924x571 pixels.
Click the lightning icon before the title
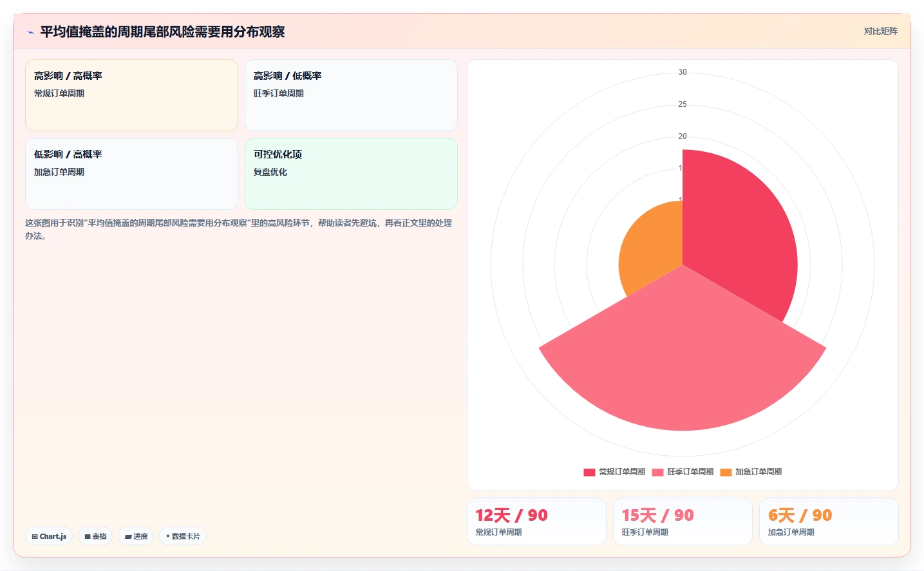30,32
